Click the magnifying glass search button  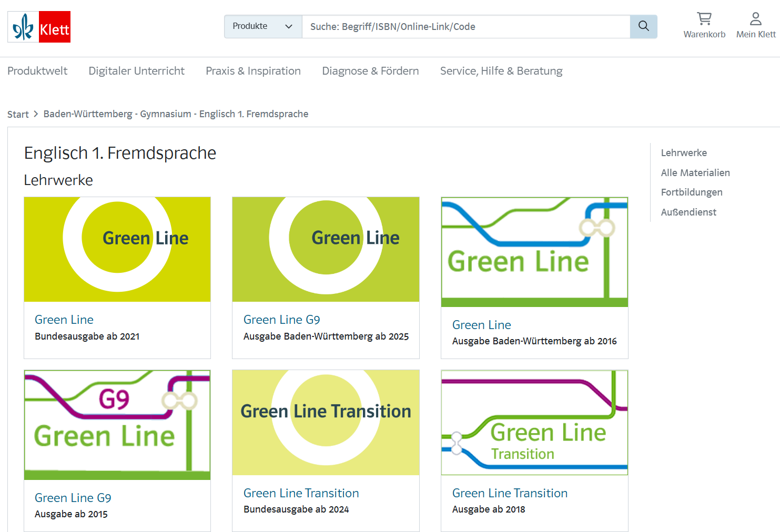coord(643,26)
